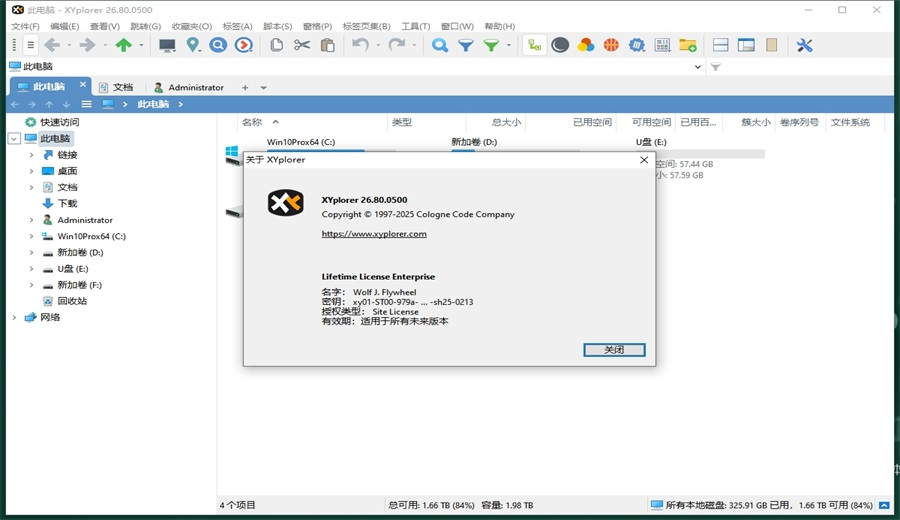This screenshot has width=900, height=520.
Task: Open the 工具(T) menu
Action: point(416,26)
